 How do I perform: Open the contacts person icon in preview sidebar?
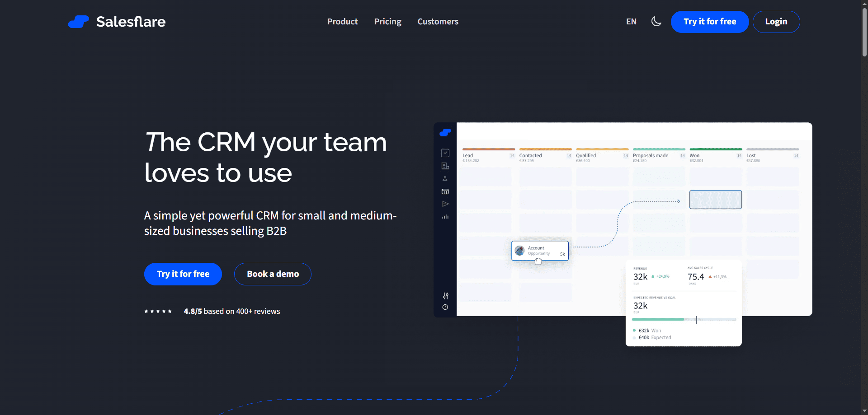pyautogui.click(x=445, y=178)
